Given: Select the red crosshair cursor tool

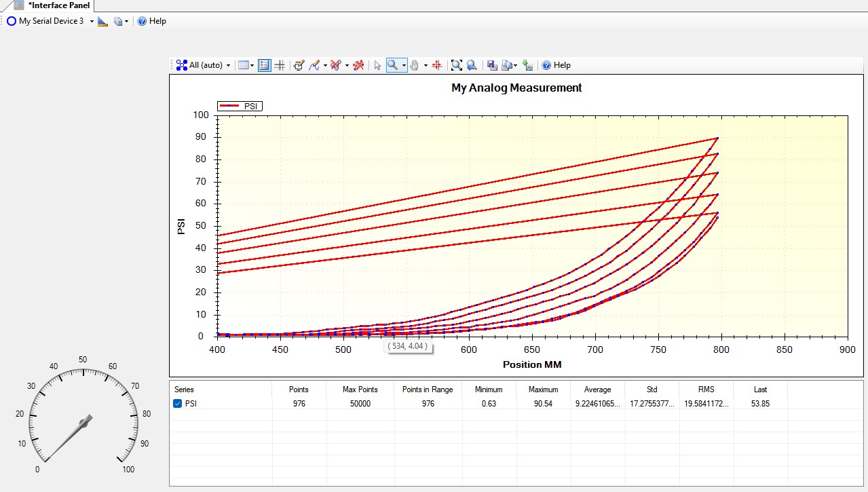Looking at the screenshot, I should pyautogui.click(x=437, y=65).
